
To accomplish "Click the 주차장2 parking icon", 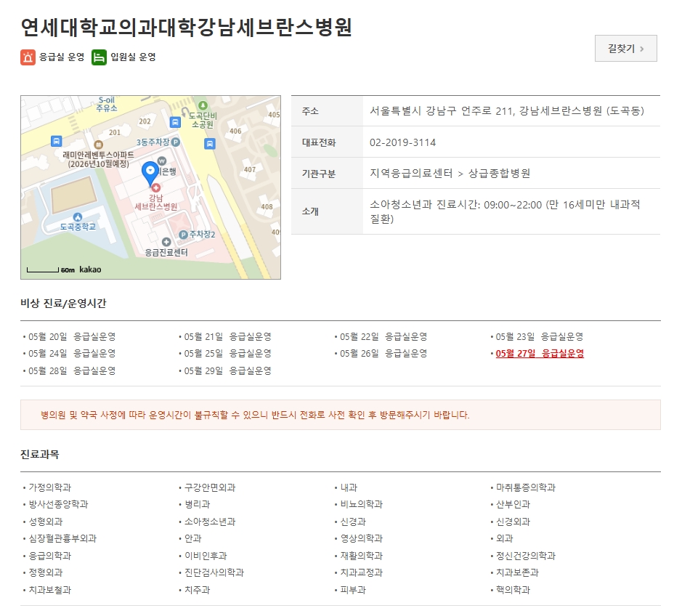I will pos(183,235).
